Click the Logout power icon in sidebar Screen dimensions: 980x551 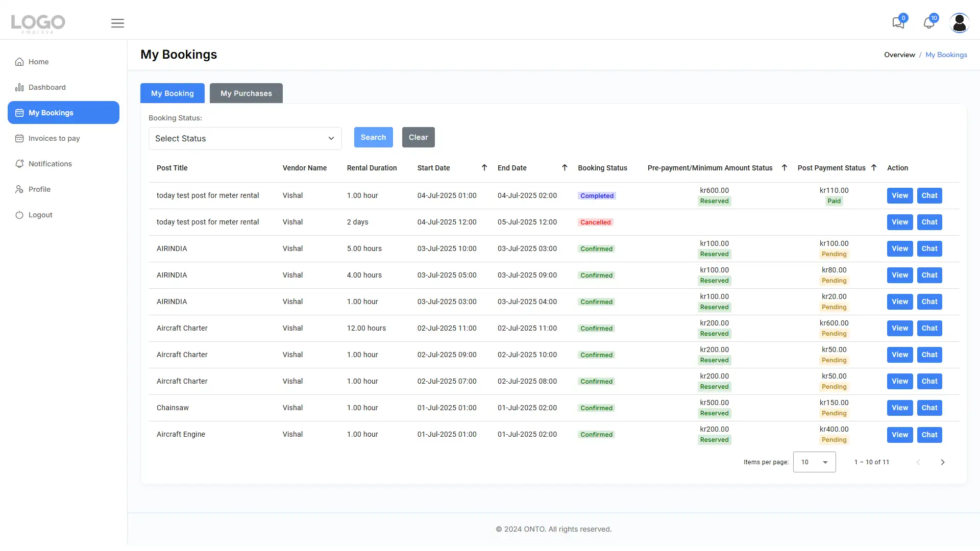19,215
